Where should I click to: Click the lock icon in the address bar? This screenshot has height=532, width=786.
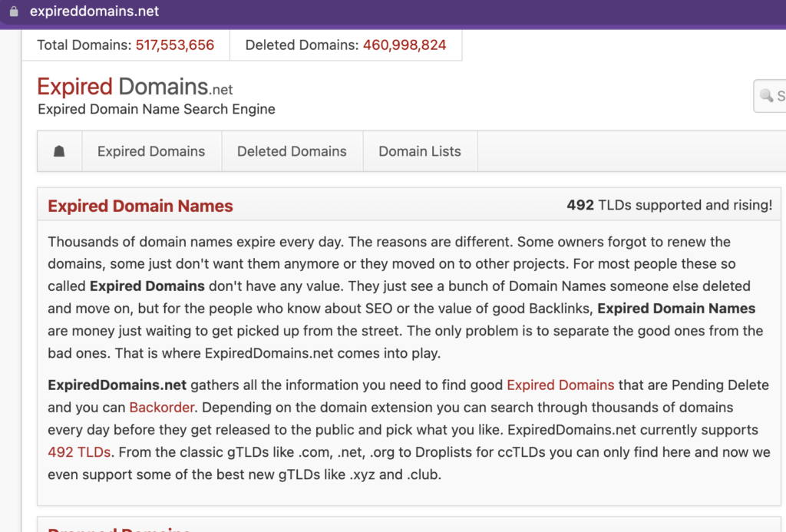tap(13, 12)
